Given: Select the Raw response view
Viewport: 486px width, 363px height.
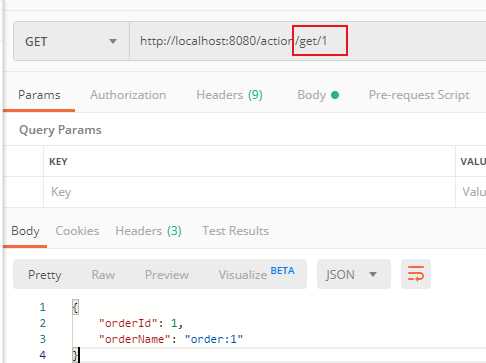Looking at the screenshot, I should tap(103, 275).
